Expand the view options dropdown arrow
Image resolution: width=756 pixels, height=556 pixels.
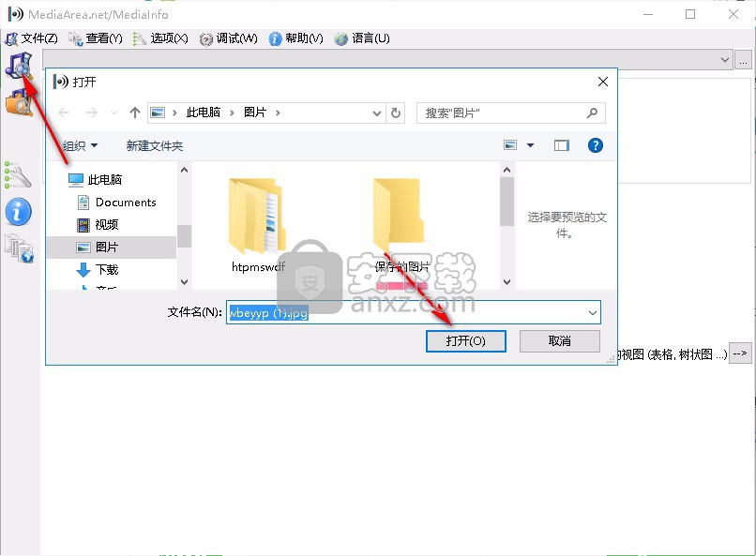coord(531,145)
